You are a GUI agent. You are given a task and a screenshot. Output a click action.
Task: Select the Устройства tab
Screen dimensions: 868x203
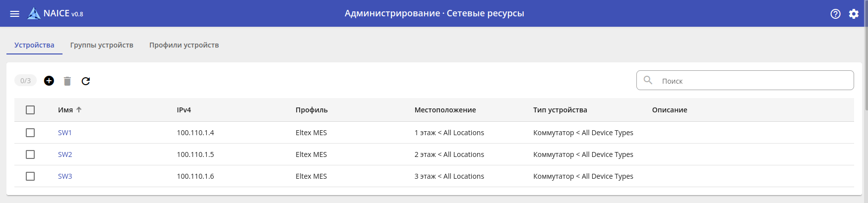tap(34, 45)
